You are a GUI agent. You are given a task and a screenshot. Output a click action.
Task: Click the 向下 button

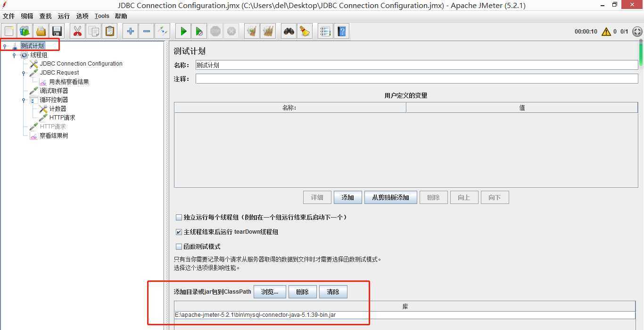point(495,197)
